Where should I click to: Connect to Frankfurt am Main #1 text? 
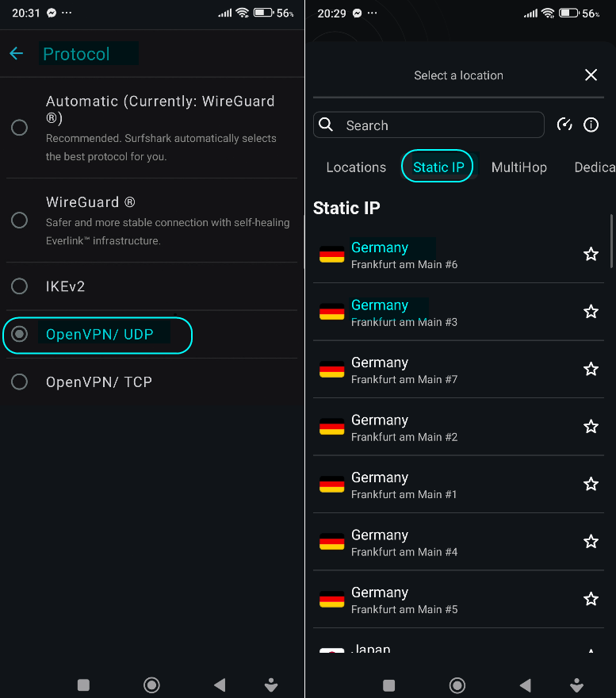(404, 494)
